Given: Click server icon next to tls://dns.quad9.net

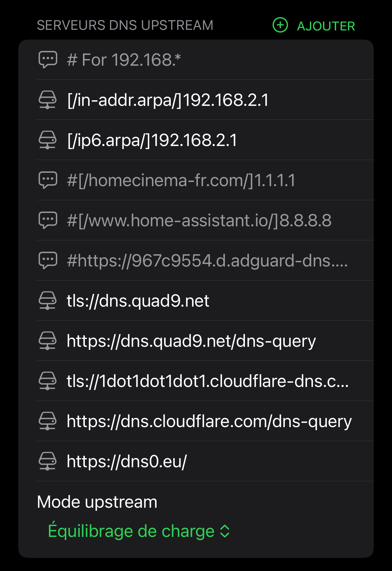Looking at the screenshot, I should (x=48, y=301).
